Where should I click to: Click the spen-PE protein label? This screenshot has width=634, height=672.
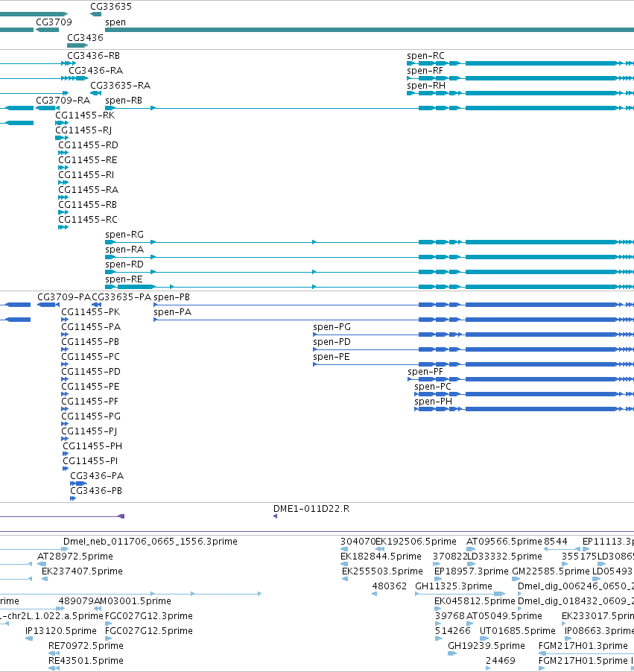tap(332, 357)
